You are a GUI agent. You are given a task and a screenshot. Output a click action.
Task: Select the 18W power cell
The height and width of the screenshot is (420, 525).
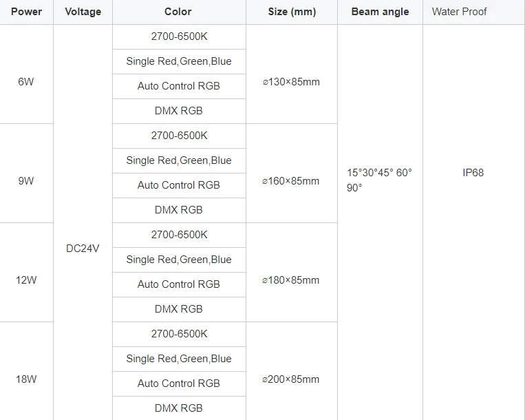coord(26,379)
